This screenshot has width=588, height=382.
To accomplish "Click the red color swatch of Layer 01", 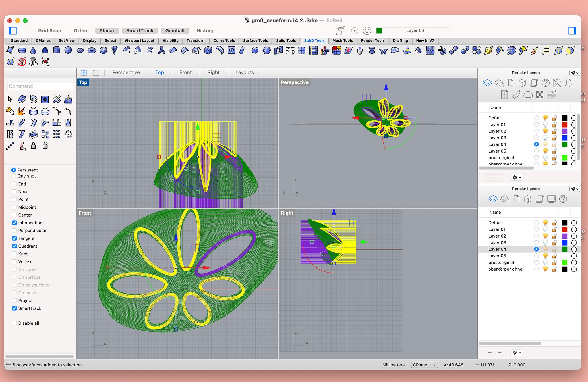I will pos(564,125).
